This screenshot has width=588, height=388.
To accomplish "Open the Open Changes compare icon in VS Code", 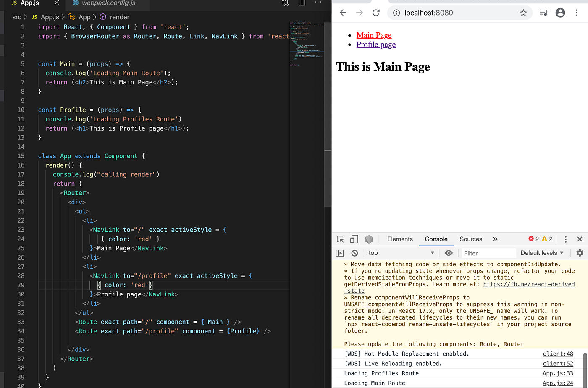I will coord(285,3).
